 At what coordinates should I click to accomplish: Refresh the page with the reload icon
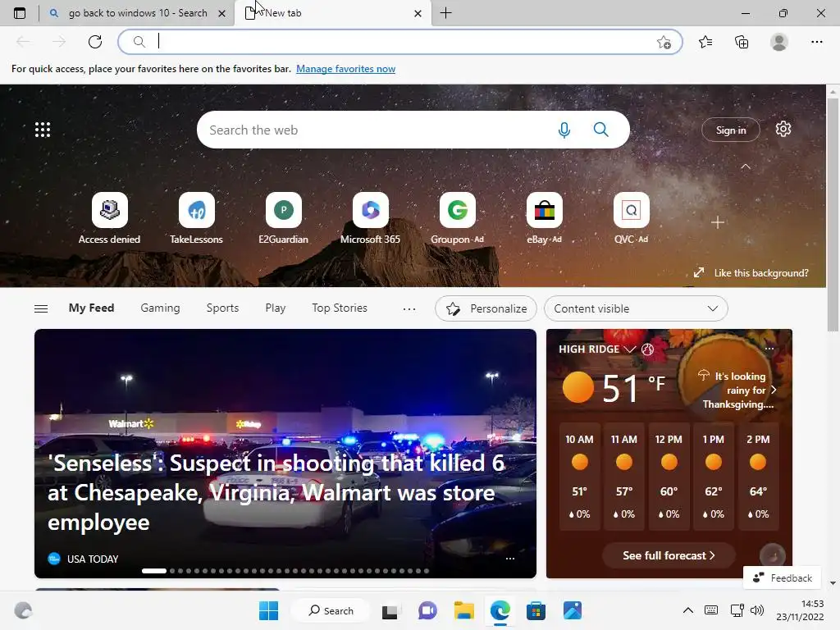[95, 42]
